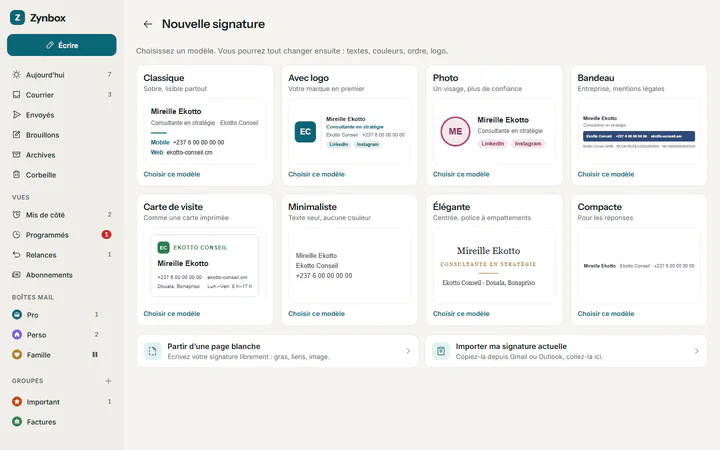Open the Partir d'une page blanche chevron
Image resolution: width=720 pixels, height=450 pixels.
coord(408,351)
